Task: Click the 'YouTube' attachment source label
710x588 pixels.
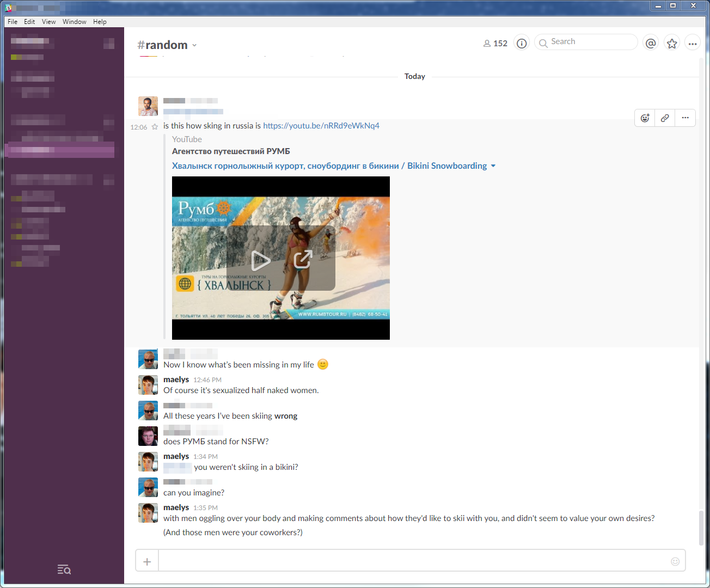Action: pyautogui.click(x=187, y=139)
